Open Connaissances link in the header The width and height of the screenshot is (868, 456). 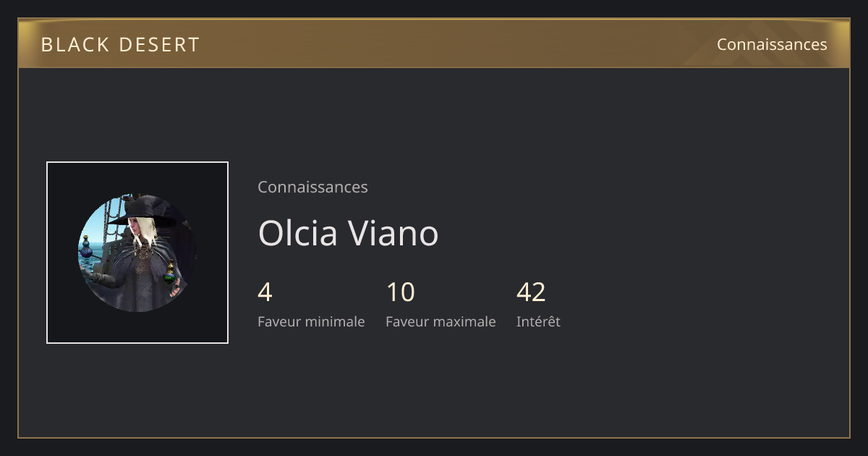click(x=772, y=44)
